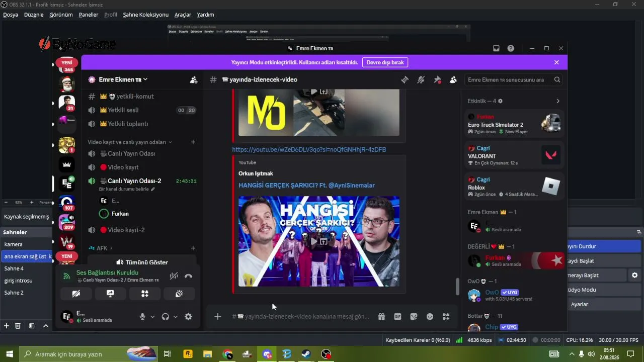Open HANGİSİ GERÇEK ŞARKICI video title link
This screenshot has height=362, width=644.
[306, 186]
